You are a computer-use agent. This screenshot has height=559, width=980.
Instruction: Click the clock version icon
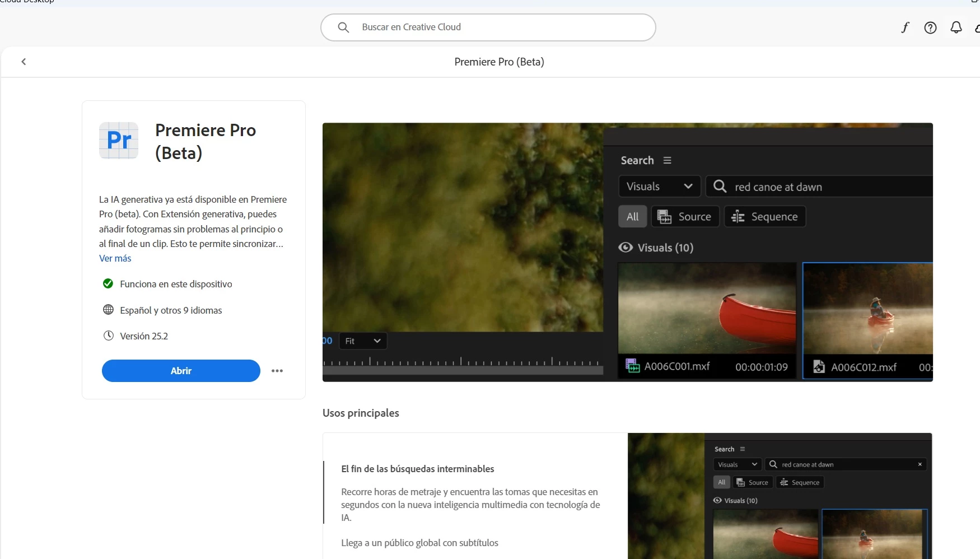pos(108,336)
